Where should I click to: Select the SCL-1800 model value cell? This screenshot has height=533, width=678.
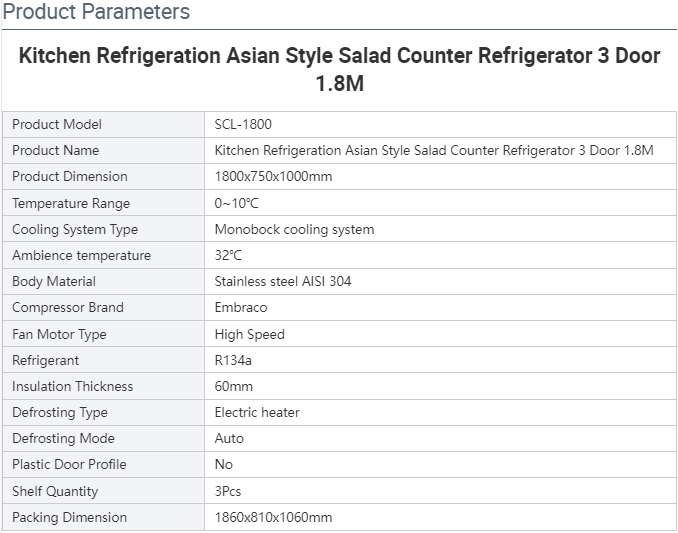pos(440,124)
